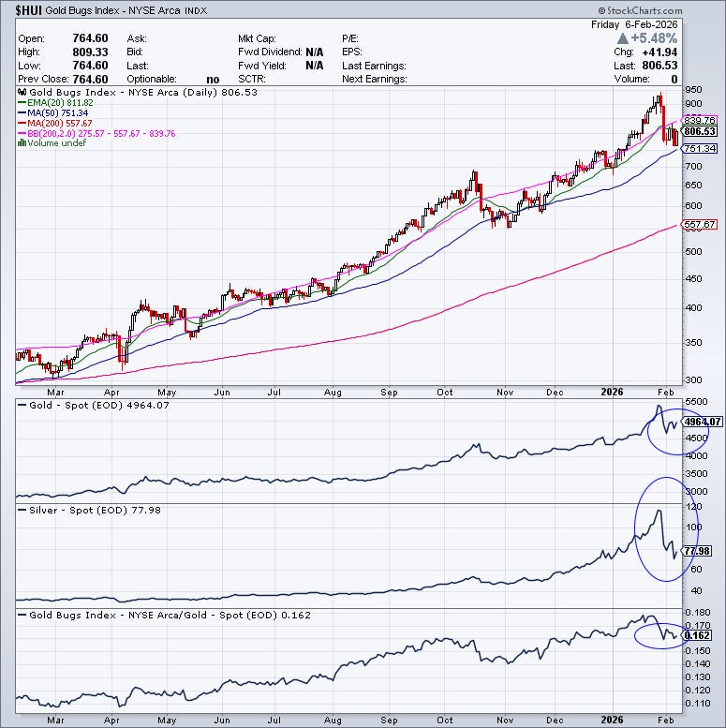Click the P/E label
This screenshot has width=726, height=728.
pyautogui.click(x=350, y=38)
